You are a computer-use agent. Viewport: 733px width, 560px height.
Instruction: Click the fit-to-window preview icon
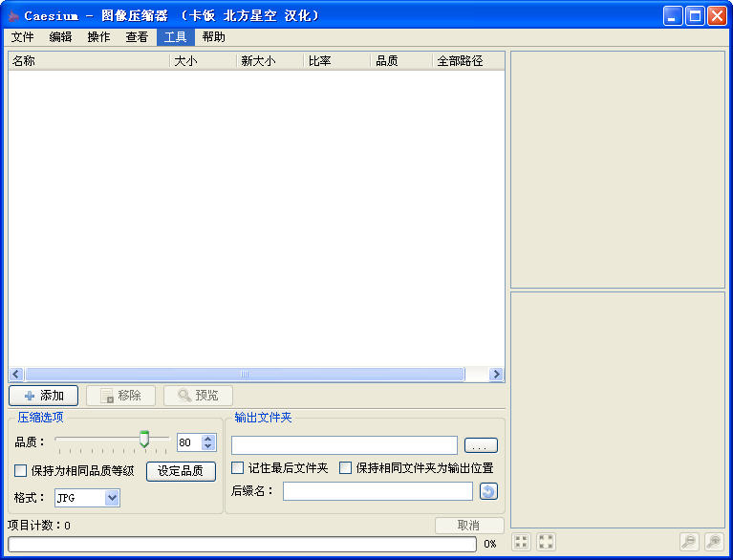pos(521,542)
